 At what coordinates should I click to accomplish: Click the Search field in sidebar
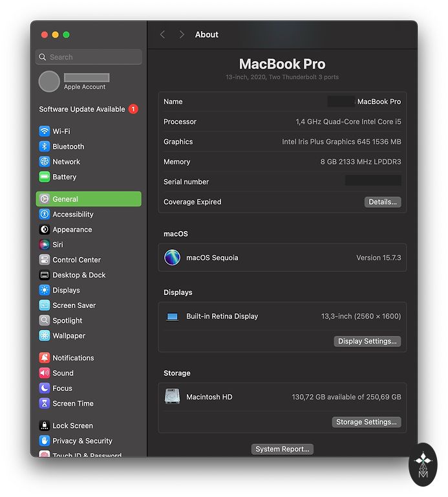click(x=89, y=57)
